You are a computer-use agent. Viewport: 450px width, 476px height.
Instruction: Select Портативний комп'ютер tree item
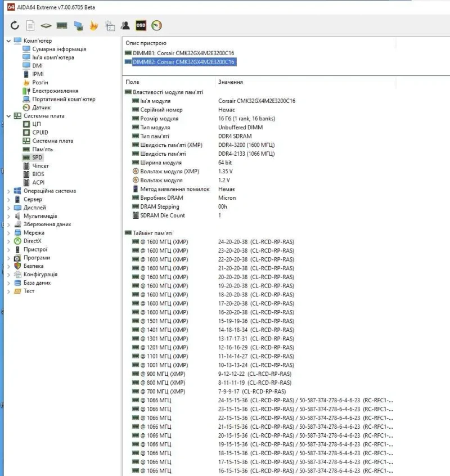64,99
